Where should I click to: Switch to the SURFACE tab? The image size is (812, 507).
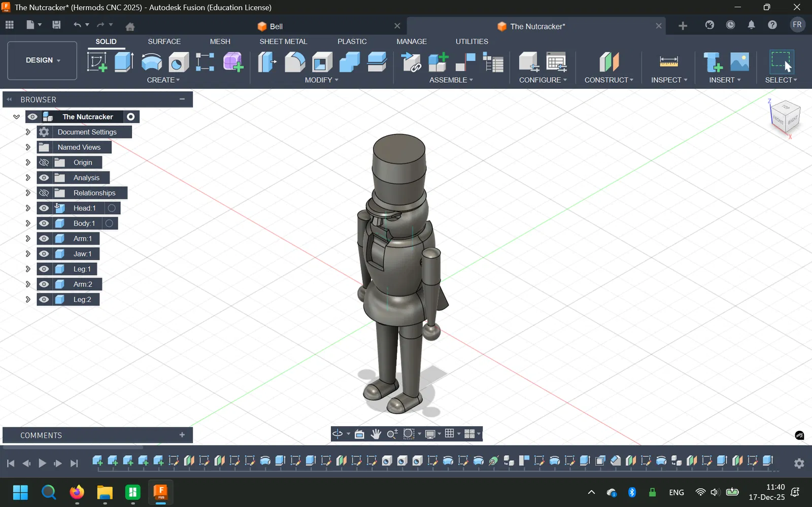click(x=164, y=42)
